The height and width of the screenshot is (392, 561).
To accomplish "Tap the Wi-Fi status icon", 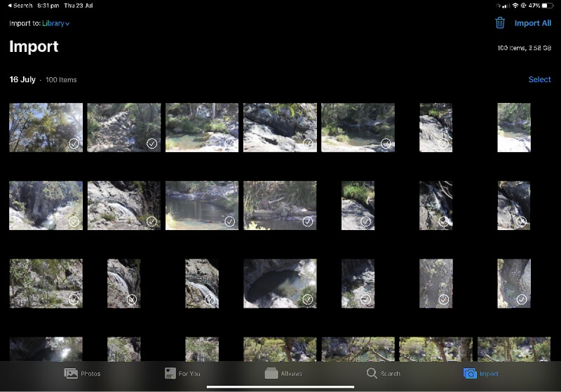I will point(515,5).
